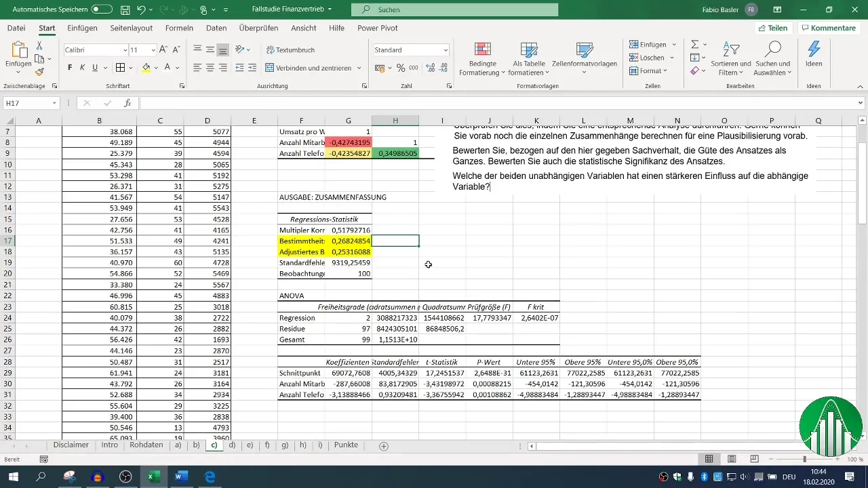Open the font size dropdown

click(153, 50)
